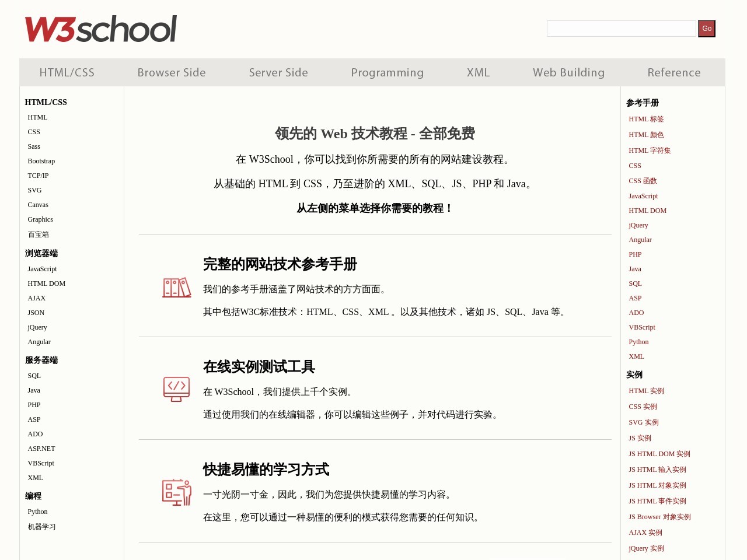
Task: Open VBScript tutorial in left sidebar
Action: [41, 463]
